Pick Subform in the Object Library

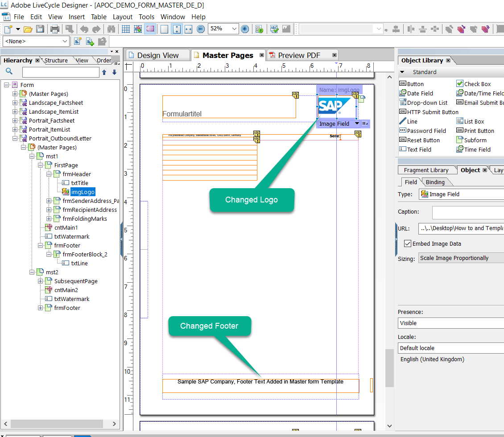(475, 140)
